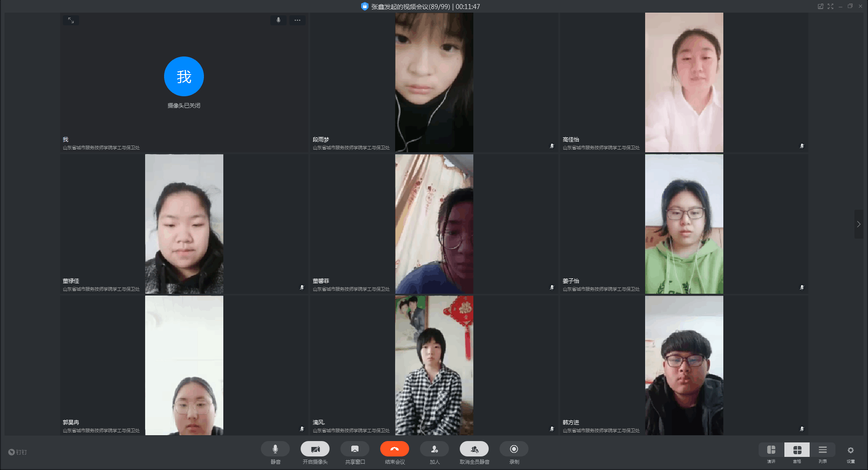Click the muted mic icon on 韩方进's tile
The image size is (868, 470).
tap(802, 429)
